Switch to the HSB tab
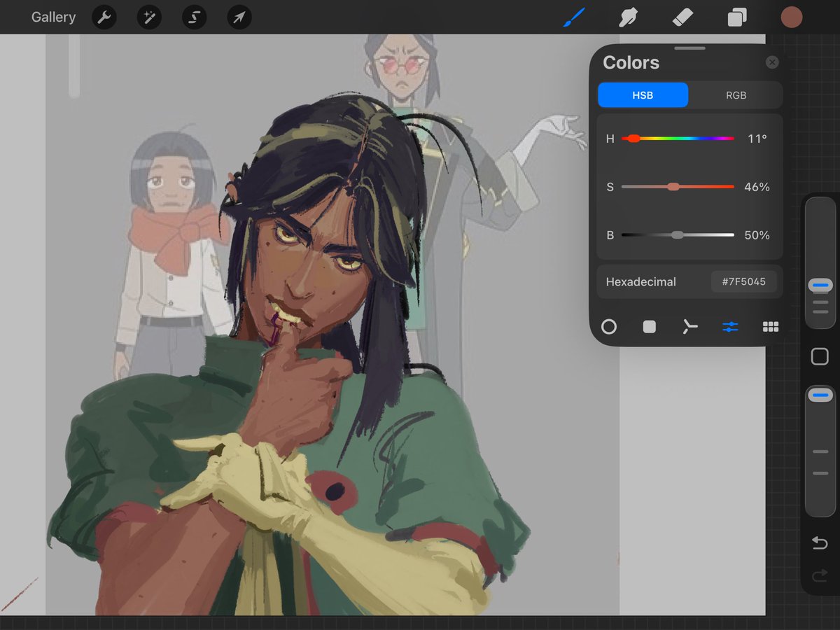 tap(643, 95)
